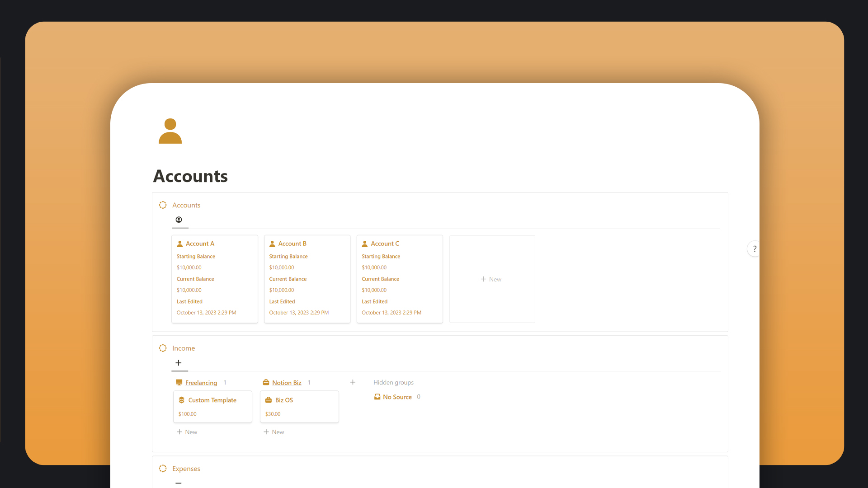Add New item under Notion Biz
The image size is (868, 488).
click(x=274, y=432)
